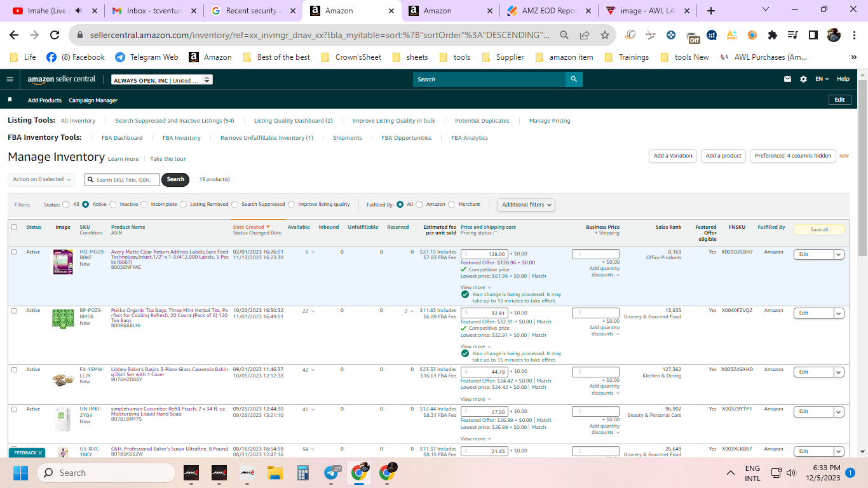Open Search Suppressed and Inactive Listings (54)
Screen dimensions: 868x488
tap(175, 121)
